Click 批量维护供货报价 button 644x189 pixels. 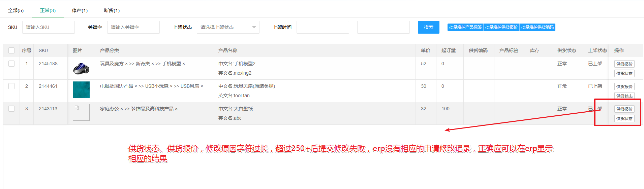(x=501, y=27)
